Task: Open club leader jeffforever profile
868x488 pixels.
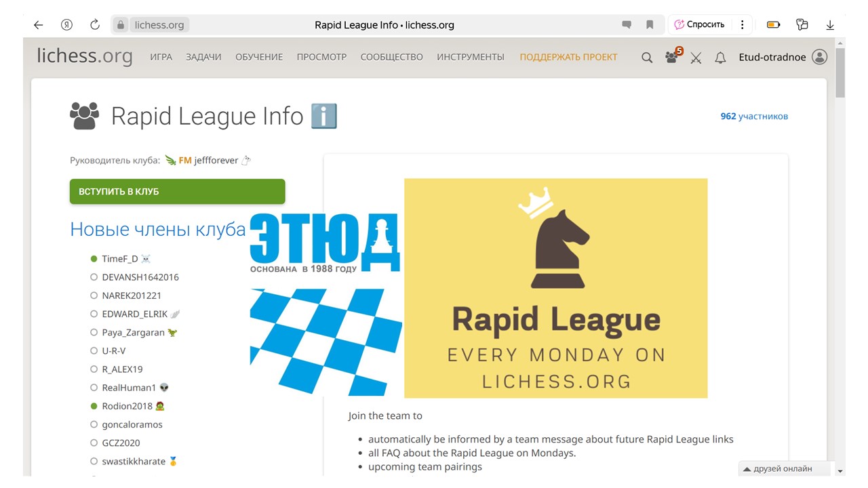Action: (x=216, y=161)
